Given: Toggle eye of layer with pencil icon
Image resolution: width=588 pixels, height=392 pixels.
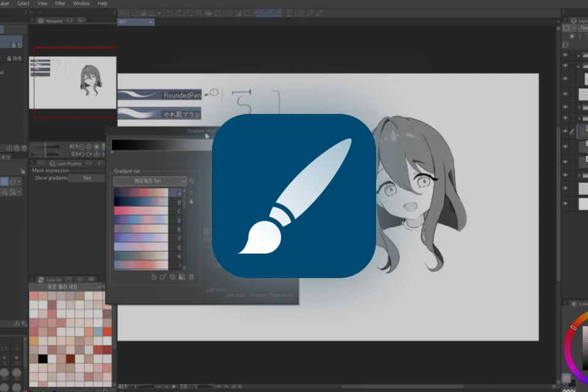Looking at the screenshot, I should [565, 132].
